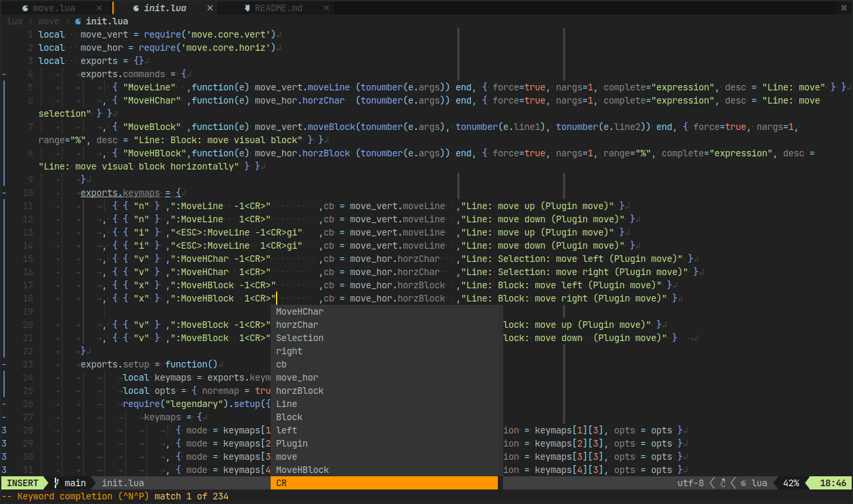Select MoveHChar in the completion menu
853x504 pixels.
point(387,311)
